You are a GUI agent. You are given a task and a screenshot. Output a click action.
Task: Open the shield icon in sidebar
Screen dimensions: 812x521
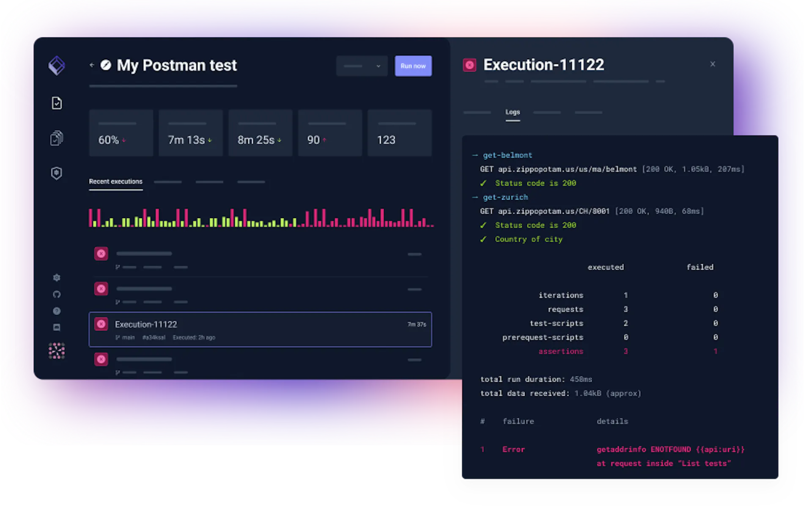pos(57,173)
